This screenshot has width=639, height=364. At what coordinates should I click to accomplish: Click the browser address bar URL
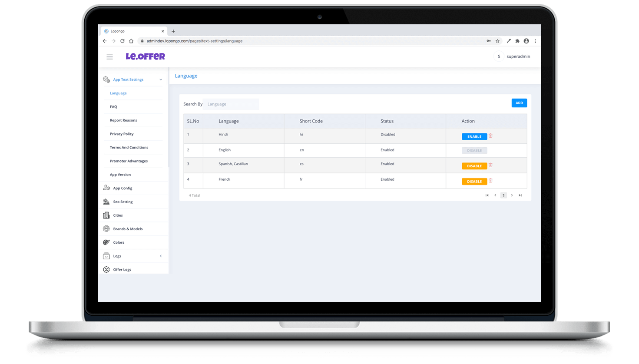(195, 41)
